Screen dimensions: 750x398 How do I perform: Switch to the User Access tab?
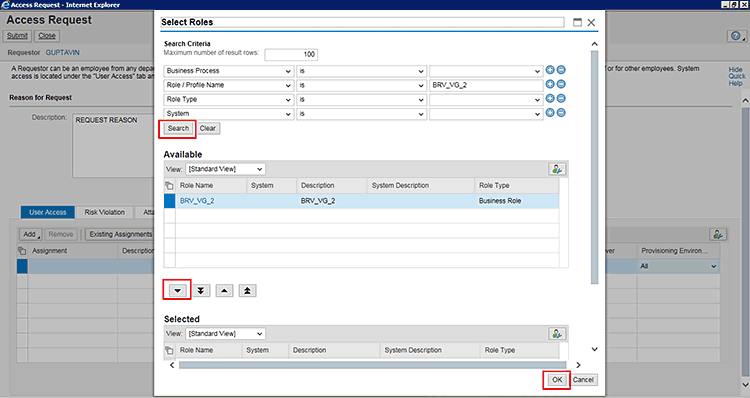click(x=48, y=212)
